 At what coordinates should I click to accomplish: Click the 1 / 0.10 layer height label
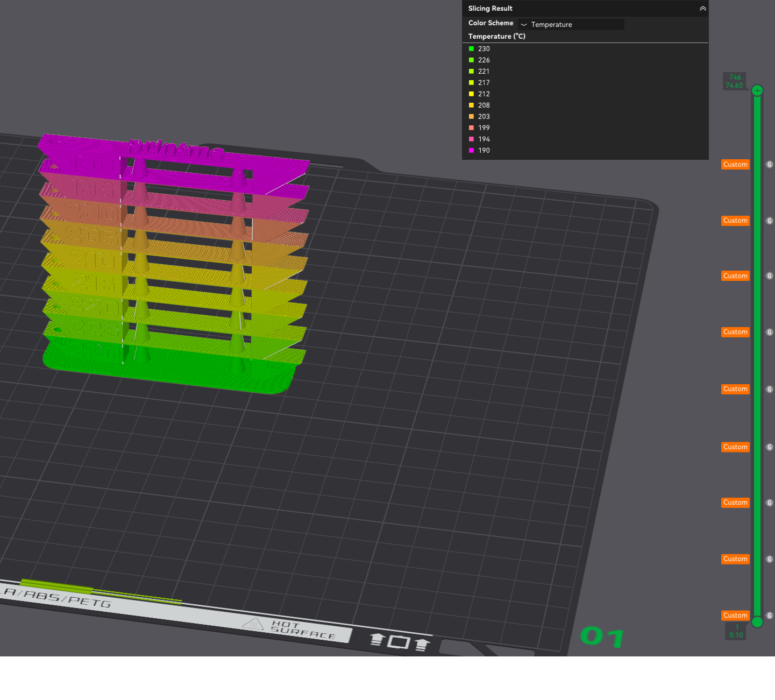[x=736, y=631]
